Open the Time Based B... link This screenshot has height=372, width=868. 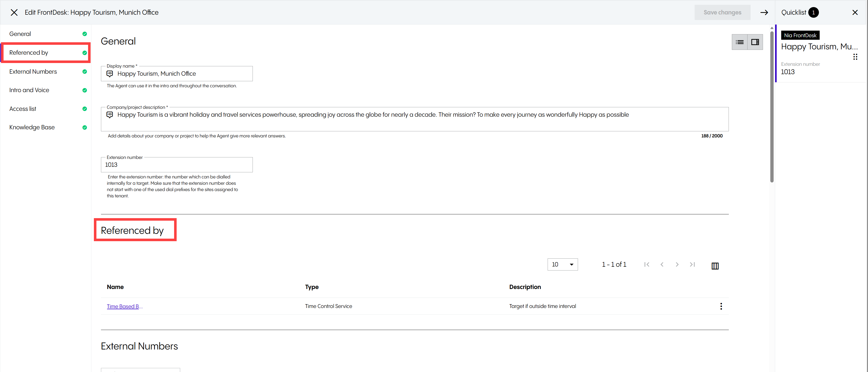125,306
